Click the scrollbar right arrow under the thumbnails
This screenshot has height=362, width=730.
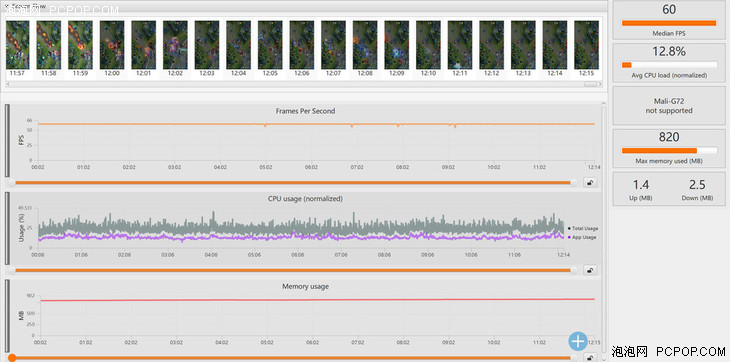600,84
